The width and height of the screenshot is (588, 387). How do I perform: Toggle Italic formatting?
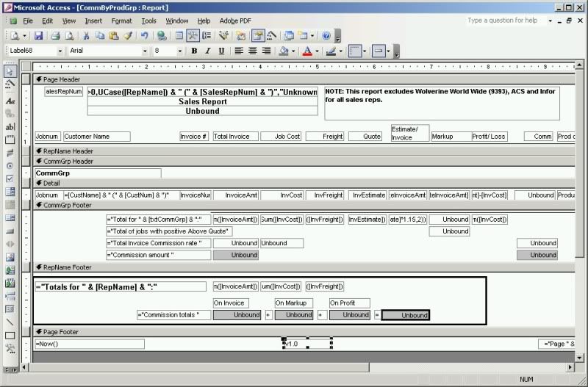tap(208, 51)
